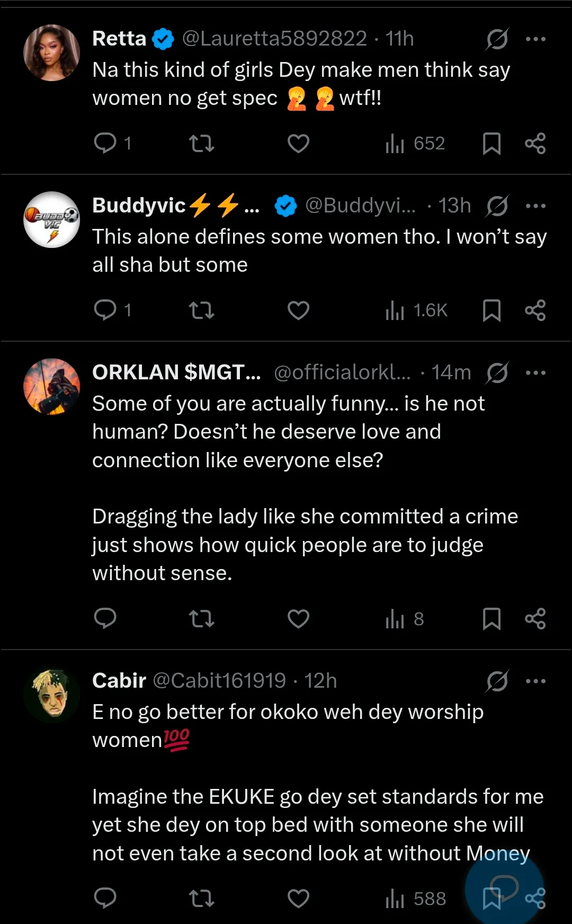
Task: Bookmark Buddyvic's tweet
Action: coord(491,310)
